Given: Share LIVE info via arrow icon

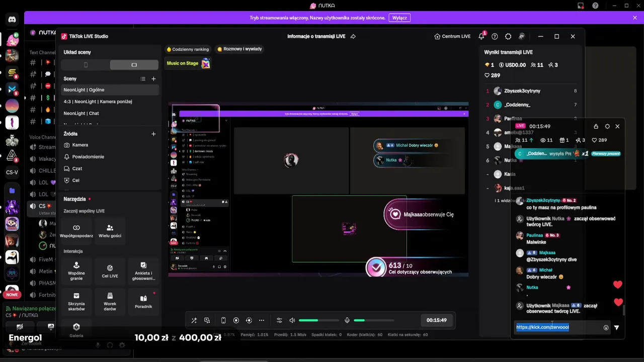Looking at the screenshot, I should point(353,36).
